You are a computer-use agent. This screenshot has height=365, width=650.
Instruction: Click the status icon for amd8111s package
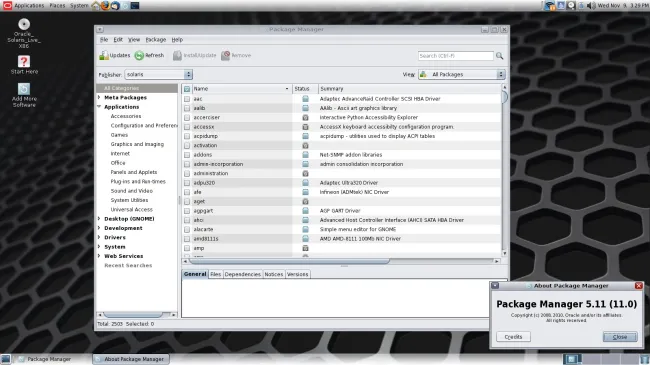[306, 238]
